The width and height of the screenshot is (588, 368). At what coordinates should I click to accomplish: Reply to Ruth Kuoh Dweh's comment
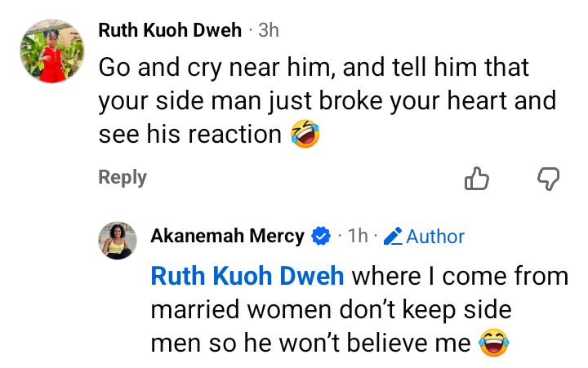[122, 177]
